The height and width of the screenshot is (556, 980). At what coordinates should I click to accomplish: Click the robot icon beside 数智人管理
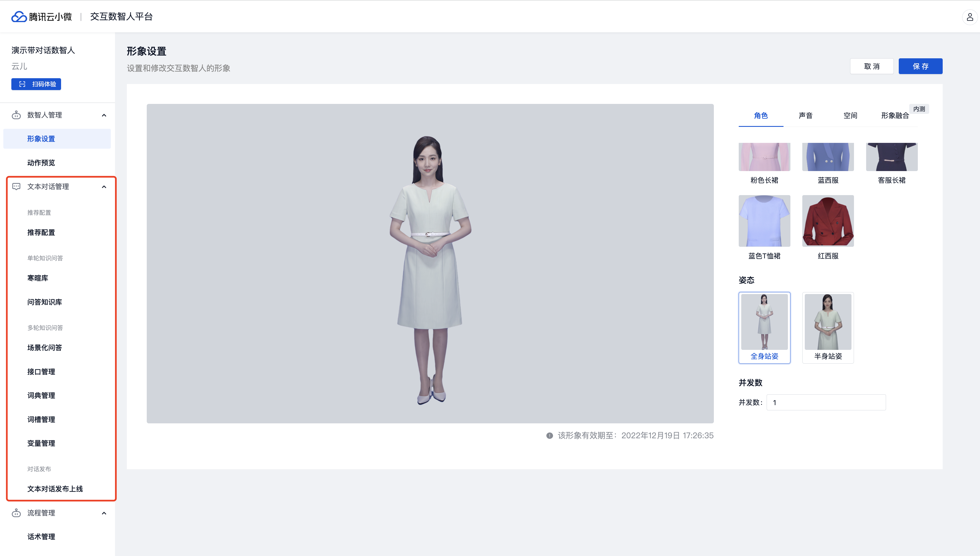(16, 115)
